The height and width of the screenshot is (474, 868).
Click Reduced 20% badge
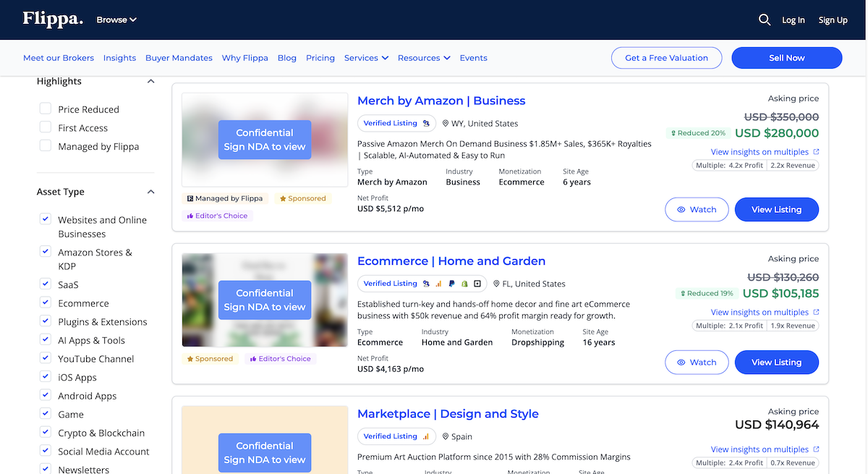coord(698,133)
